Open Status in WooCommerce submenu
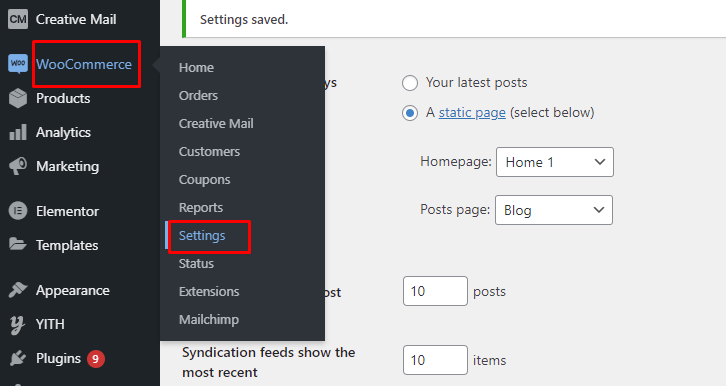Viewport: 726px width, 386px height. (196, 263)
